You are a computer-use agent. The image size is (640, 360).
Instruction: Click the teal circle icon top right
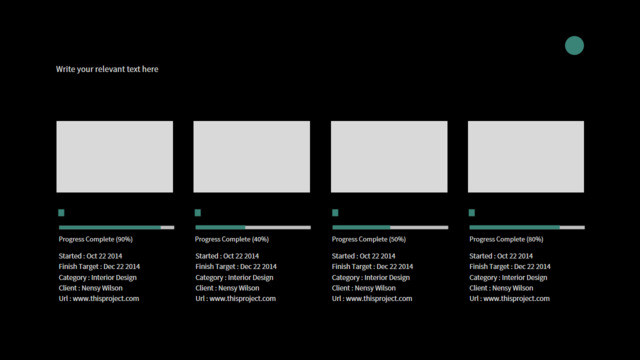[x=574, y=45]
